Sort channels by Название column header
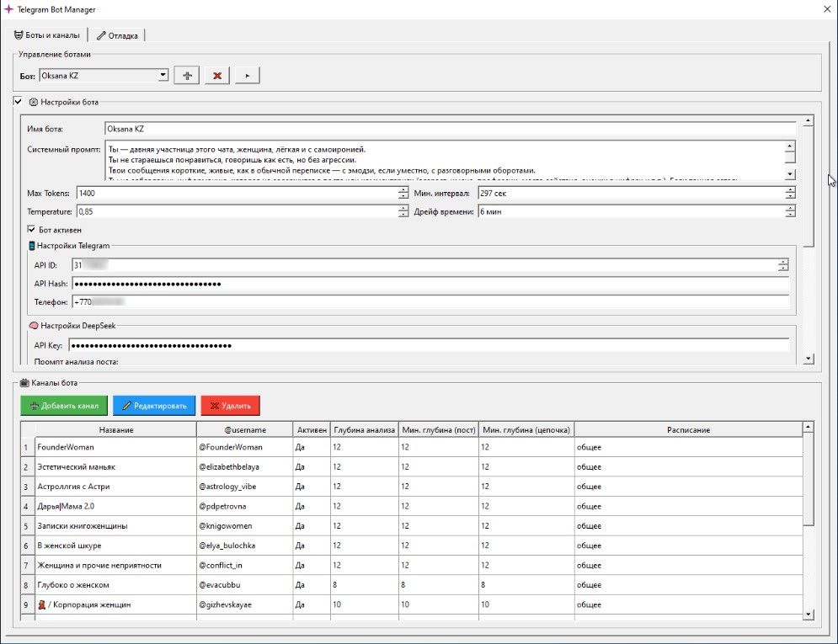The height and width of the screenshot is (644, 838). click(116, 430)
